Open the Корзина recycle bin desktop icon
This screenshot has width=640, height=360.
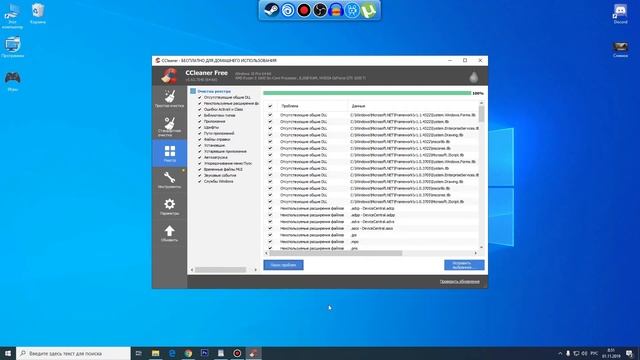coord(38,14)
